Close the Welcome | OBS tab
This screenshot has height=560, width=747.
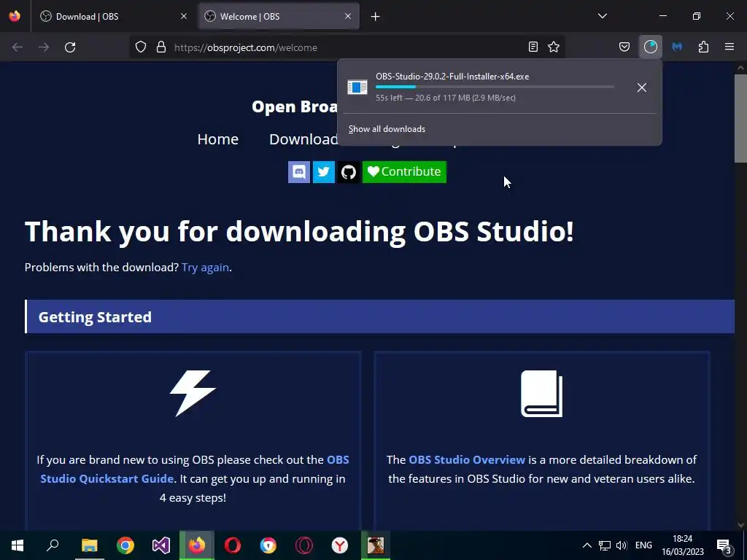tap(348, 16)
